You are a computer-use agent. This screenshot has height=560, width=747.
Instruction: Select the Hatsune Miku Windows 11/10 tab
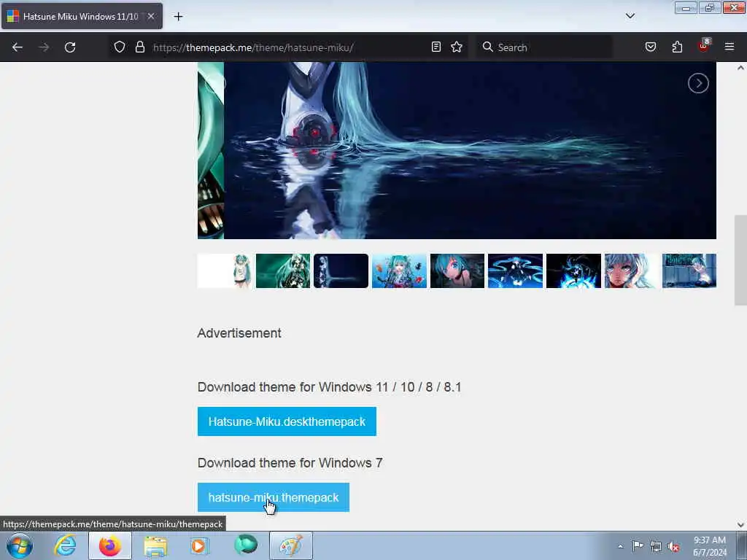pos(82,17)
